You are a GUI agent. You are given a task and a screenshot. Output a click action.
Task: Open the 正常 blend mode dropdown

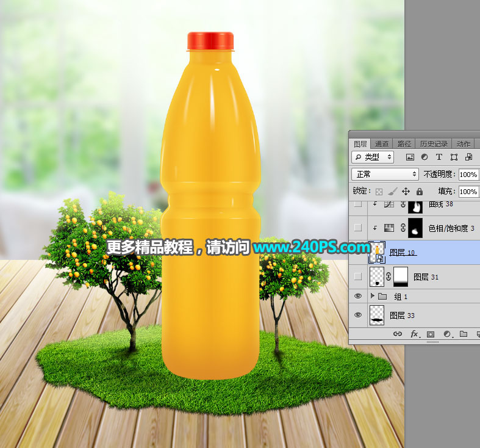coord(385,175)
